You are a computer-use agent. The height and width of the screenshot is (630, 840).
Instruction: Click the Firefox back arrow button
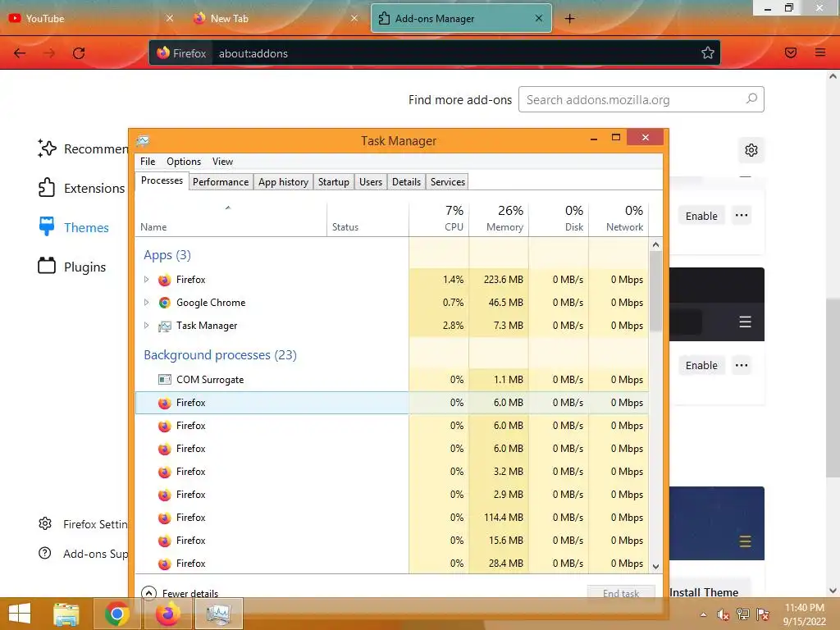(20, 53)
